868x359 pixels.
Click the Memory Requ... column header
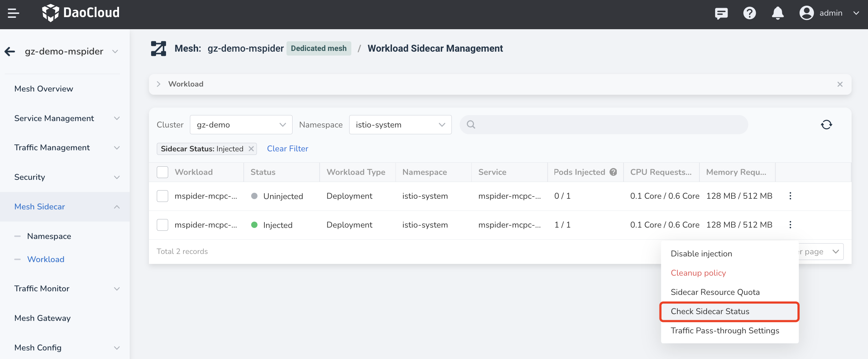pos(736,172)
